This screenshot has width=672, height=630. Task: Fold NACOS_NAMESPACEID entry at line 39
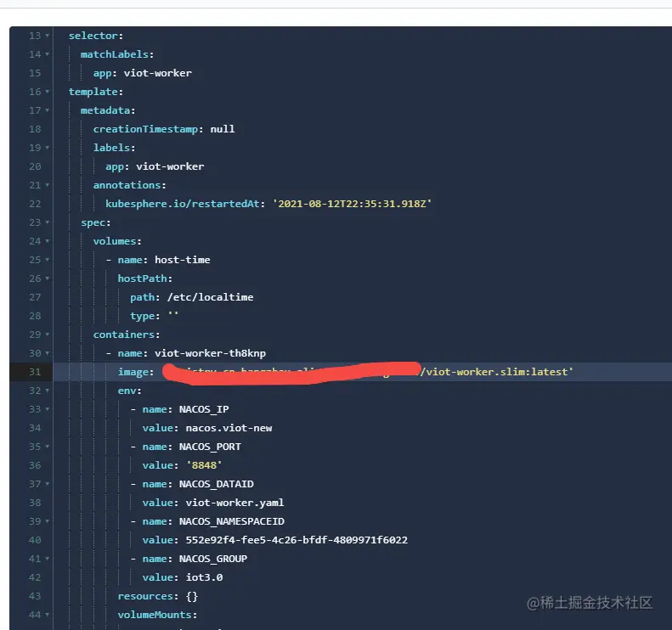[x=47, y=521]
